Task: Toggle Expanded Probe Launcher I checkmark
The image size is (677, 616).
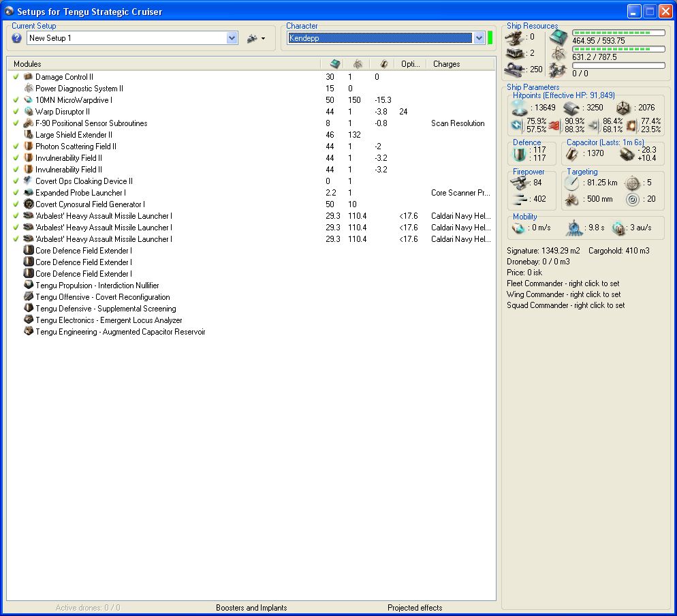Action: coord(16,193)
